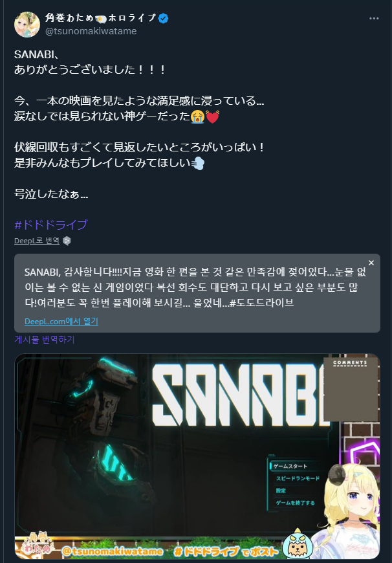Click 게시물 번역하기 to translate post
The height and width of the screenshot is (563, 392).
pos(45,339)
